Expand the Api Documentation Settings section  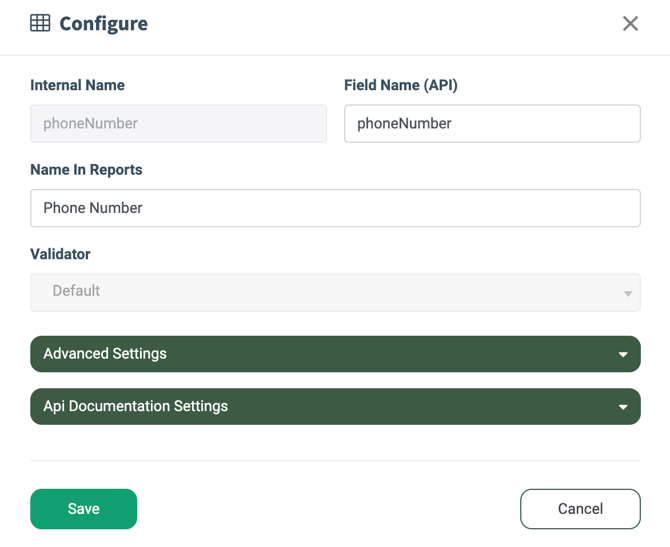coord(335,407)
